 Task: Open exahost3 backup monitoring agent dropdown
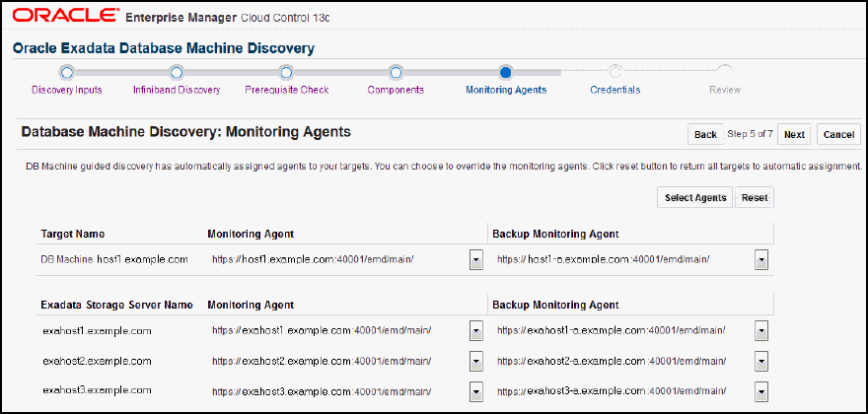[x=761, y=392]
